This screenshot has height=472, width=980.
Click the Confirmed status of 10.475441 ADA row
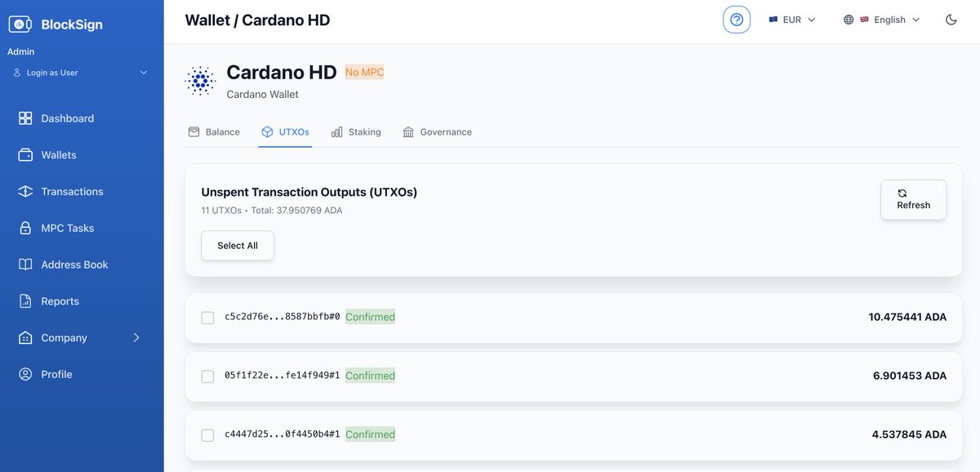[x=370, y=317]
